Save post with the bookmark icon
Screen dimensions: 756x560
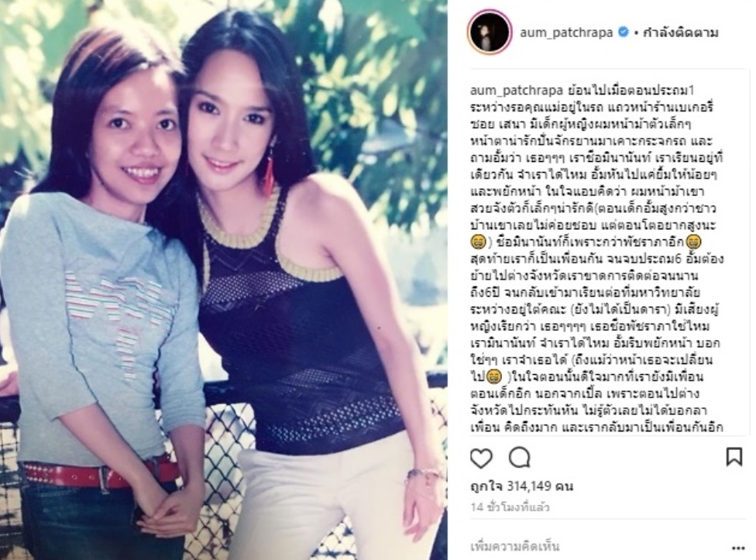[x=734, y=457]
